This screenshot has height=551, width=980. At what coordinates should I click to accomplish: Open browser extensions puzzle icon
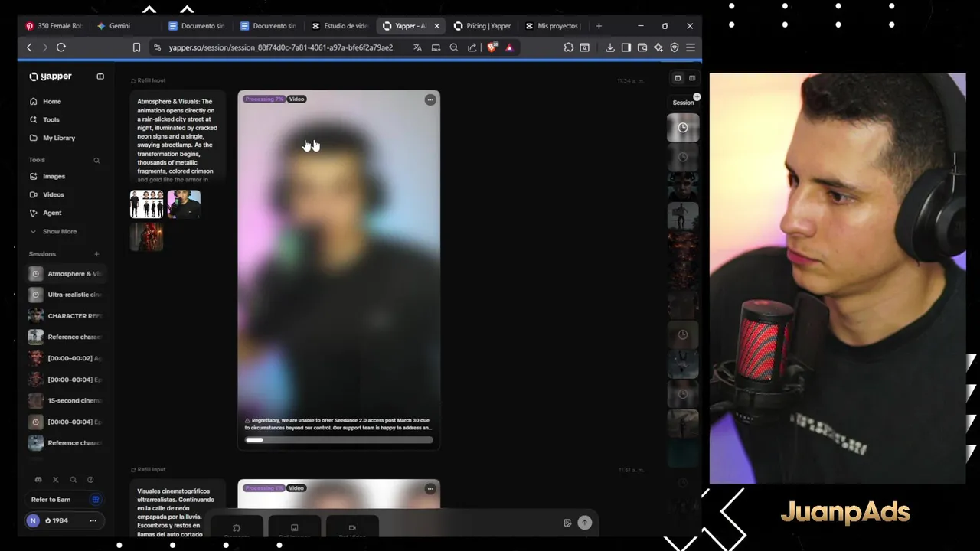[x=568, y=47]
